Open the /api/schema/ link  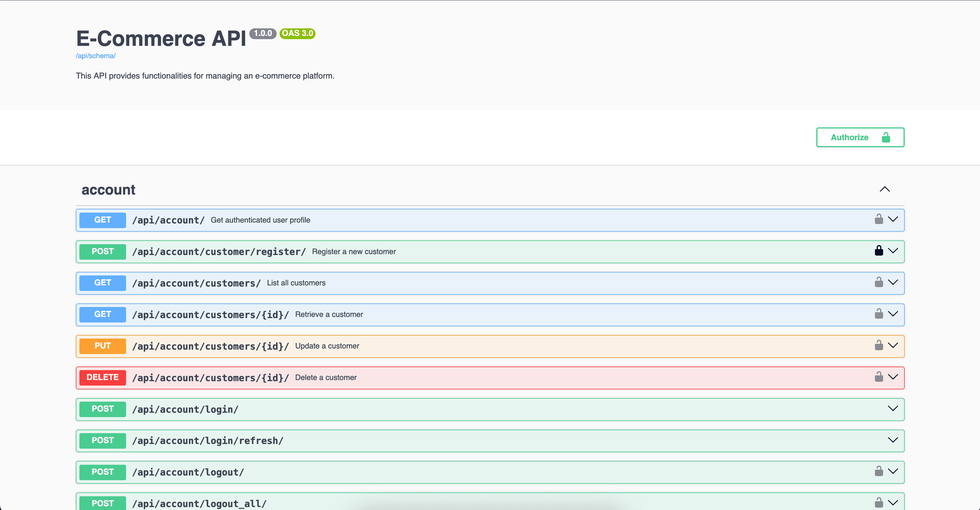click(x=95, y=56)
